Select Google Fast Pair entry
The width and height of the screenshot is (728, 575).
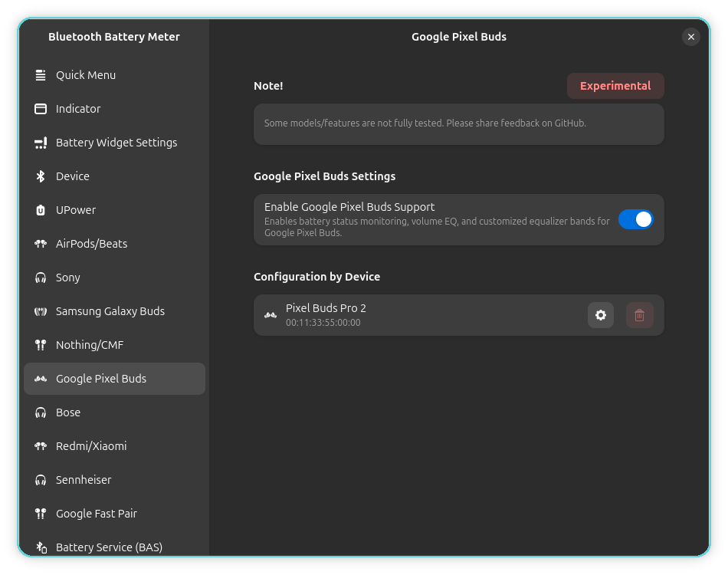point(114,514)
